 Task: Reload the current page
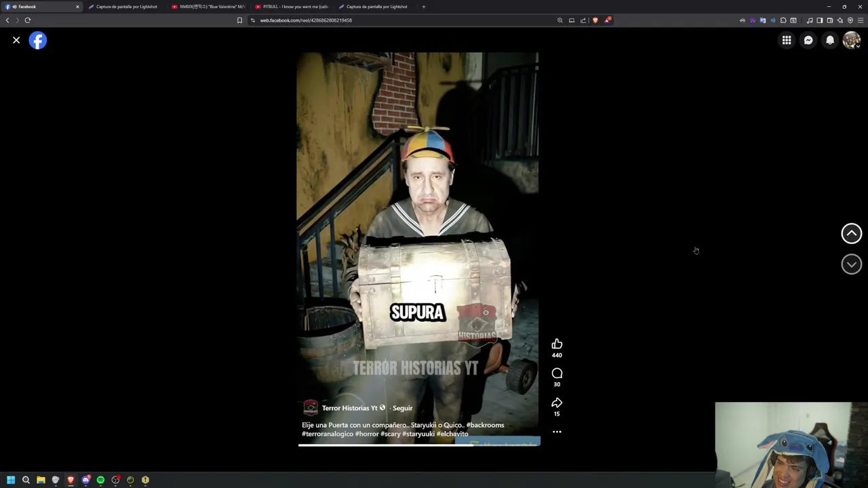(x=28, y=20)
